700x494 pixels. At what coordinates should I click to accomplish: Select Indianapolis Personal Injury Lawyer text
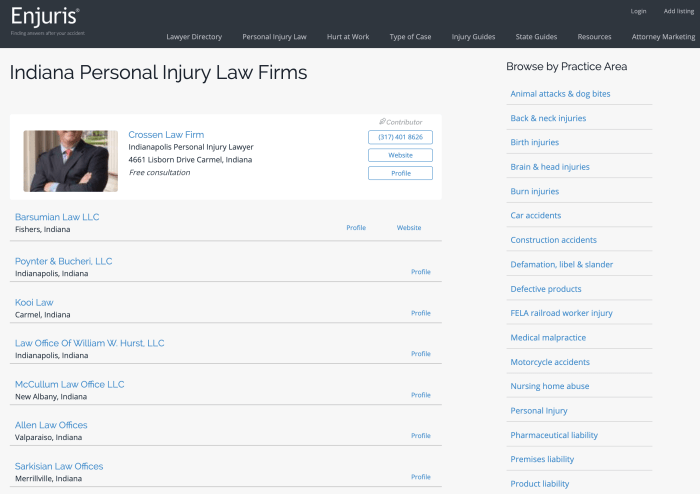191,147
